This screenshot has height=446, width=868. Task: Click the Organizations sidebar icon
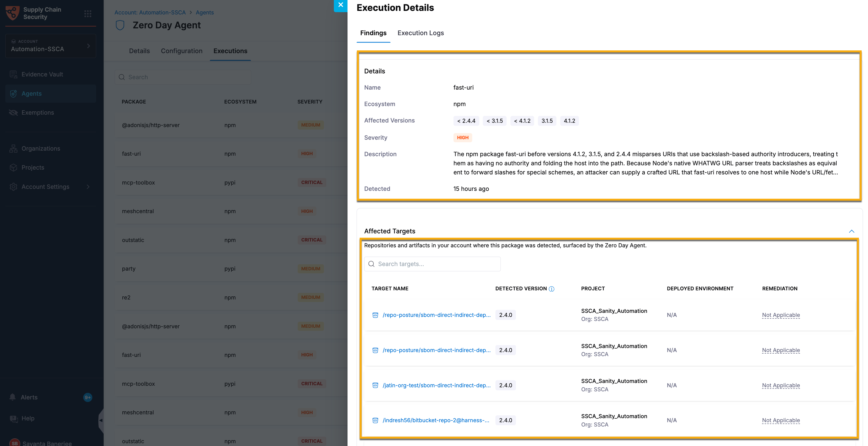[x=13, y=148]
